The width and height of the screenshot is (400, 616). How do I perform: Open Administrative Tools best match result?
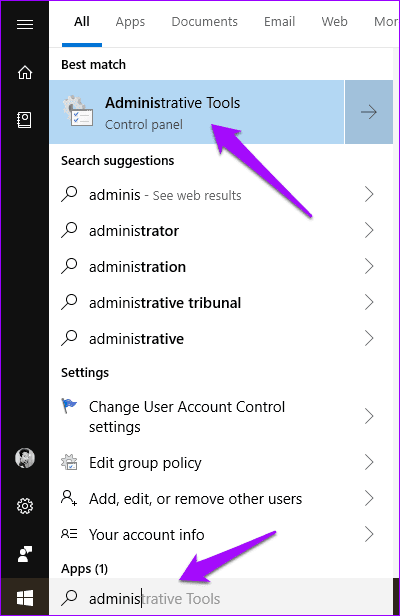pyautogui.click(x=196, y=112)
